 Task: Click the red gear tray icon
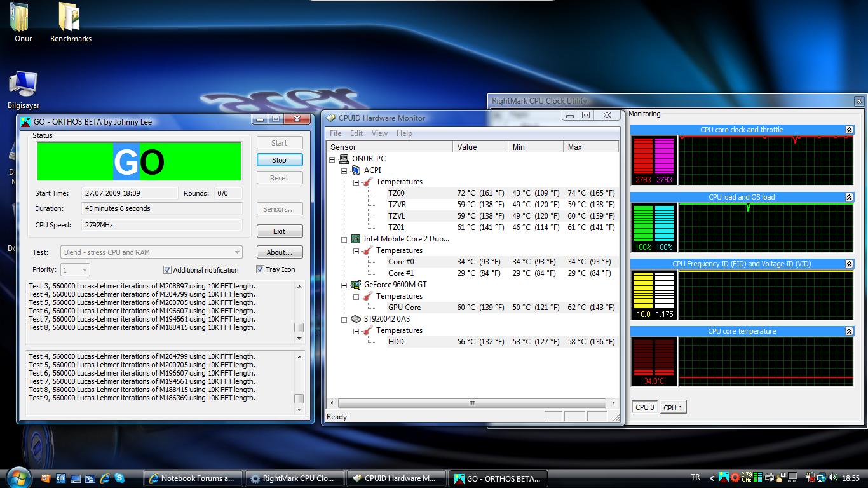point(735,478)
